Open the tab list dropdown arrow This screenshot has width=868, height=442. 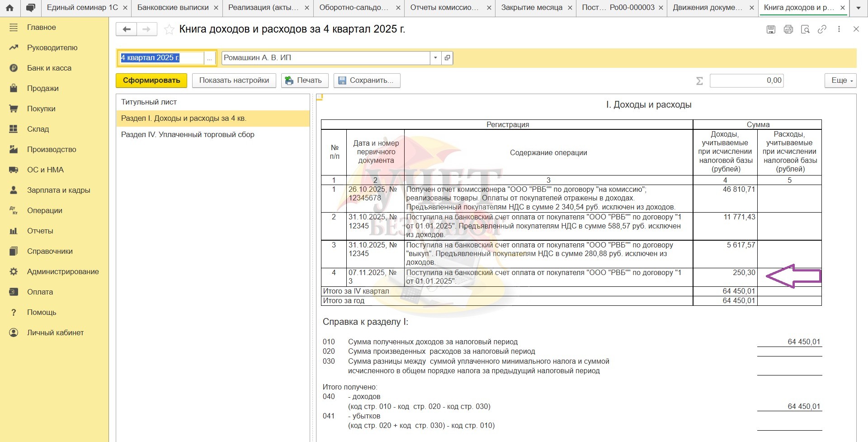coord(859,8)
